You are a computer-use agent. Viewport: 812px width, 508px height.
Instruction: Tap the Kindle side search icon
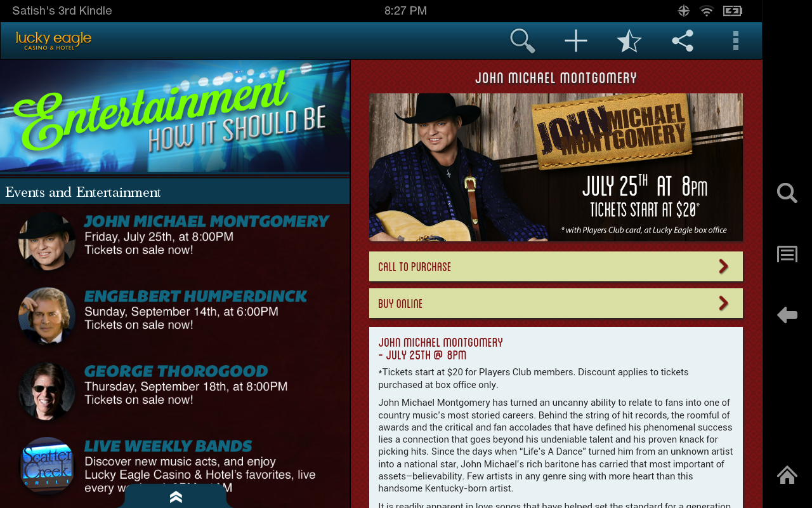click(787, 193)
